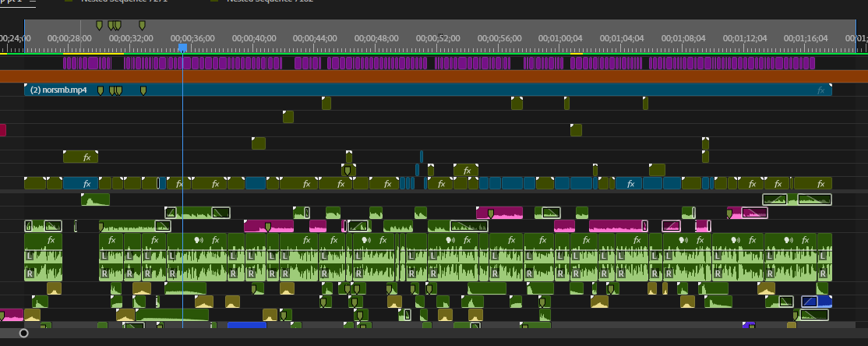Click the 00;00;40;00 timecode on the ruler
This screenshot has height=346, width=868.
click(253, 38)
